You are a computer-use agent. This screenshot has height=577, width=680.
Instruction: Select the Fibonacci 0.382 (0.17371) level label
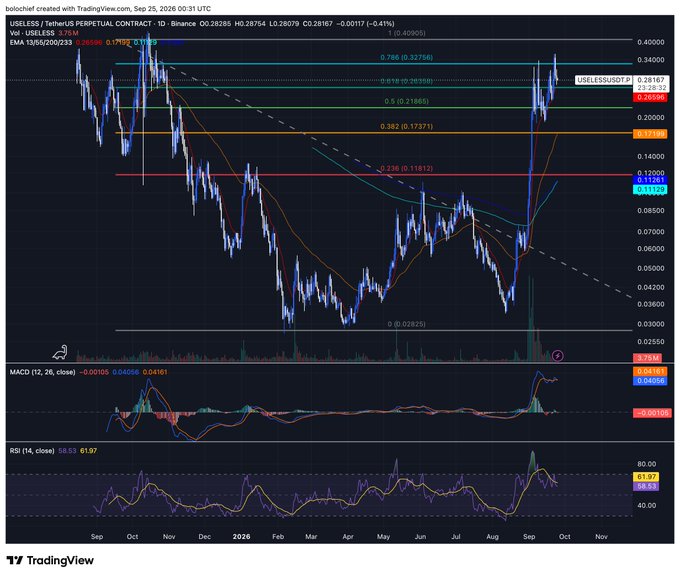(x=406, y=126)
